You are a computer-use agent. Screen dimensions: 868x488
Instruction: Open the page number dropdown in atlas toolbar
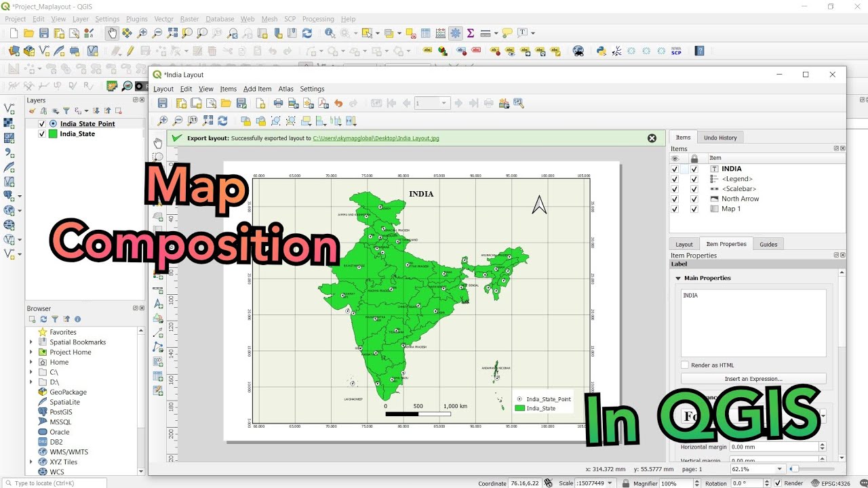pyautogui.click(x=444, y=103)
